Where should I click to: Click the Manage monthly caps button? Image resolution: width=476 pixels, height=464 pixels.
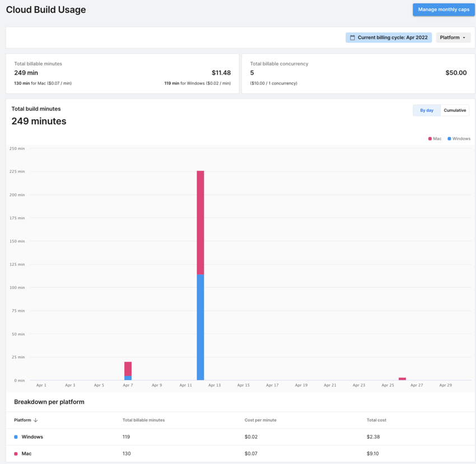[444, 10]
